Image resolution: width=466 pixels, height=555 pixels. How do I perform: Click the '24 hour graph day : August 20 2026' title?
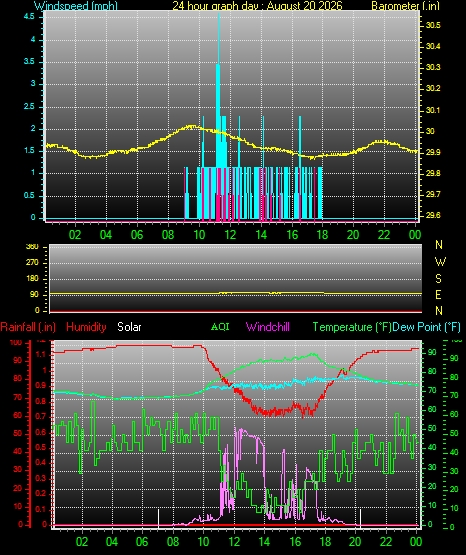point(257,5)
